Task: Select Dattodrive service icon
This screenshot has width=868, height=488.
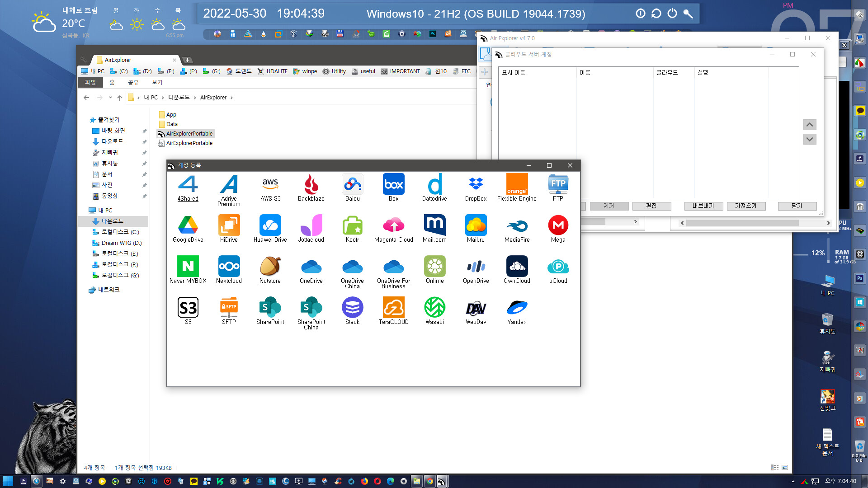Action: coord(434,188)
